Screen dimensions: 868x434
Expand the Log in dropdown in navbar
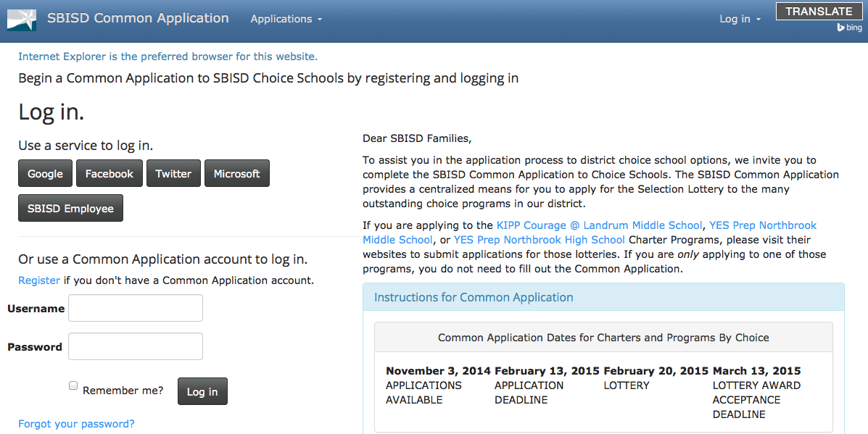pyautogui.click(x=740, y=19)
